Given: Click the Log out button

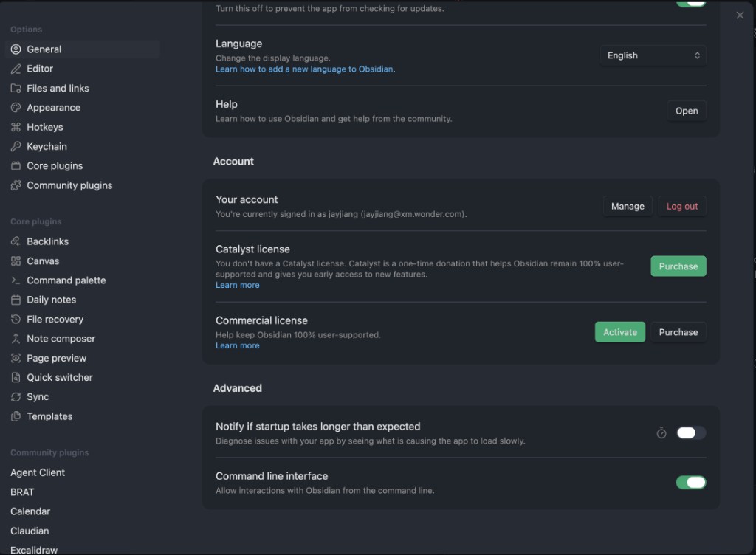Looking at the screenshot, I should pos(682,206).
